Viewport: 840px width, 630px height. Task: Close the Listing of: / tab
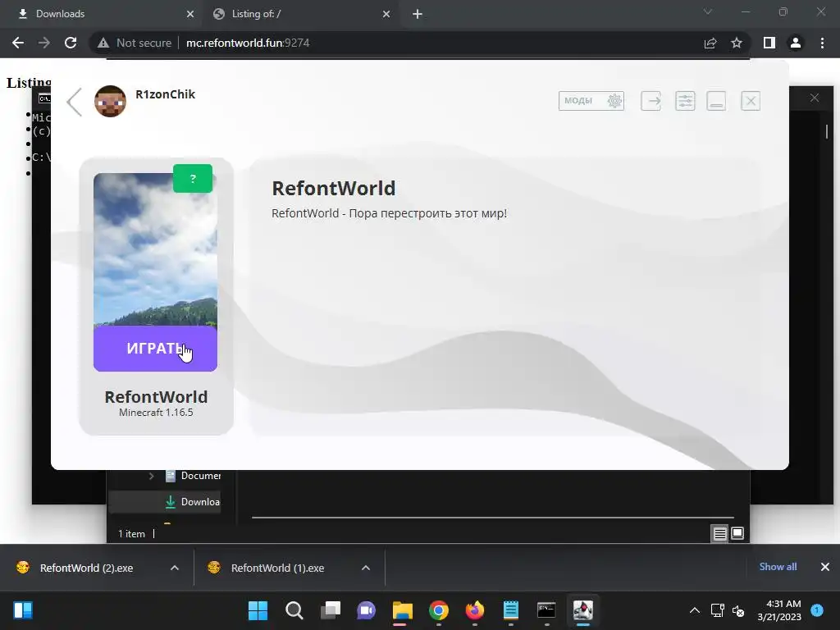pos(386,14)
